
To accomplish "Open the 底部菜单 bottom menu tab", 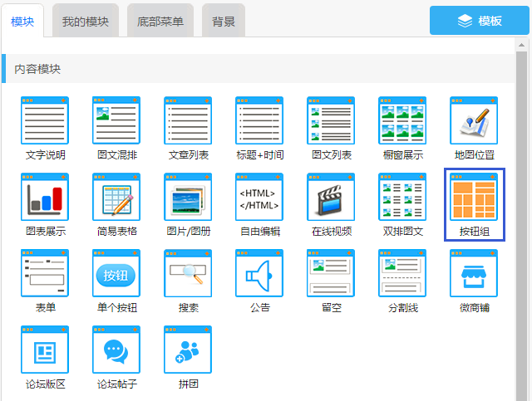I will (x=160, y=21).
